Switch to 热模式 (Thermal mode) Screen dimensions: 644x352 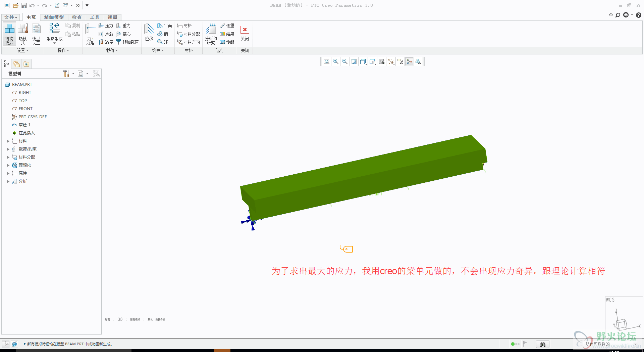[23, 34]
